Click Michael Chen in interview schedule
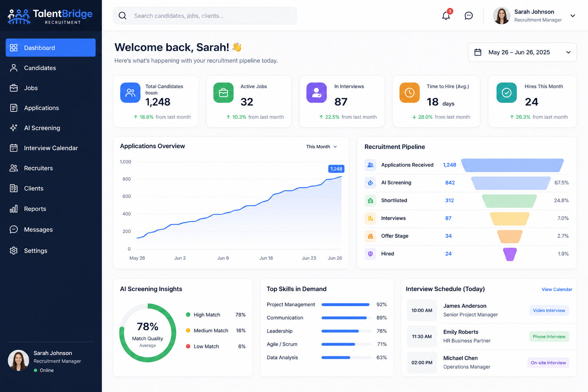The image size is (588, 392). pos(461,358)
